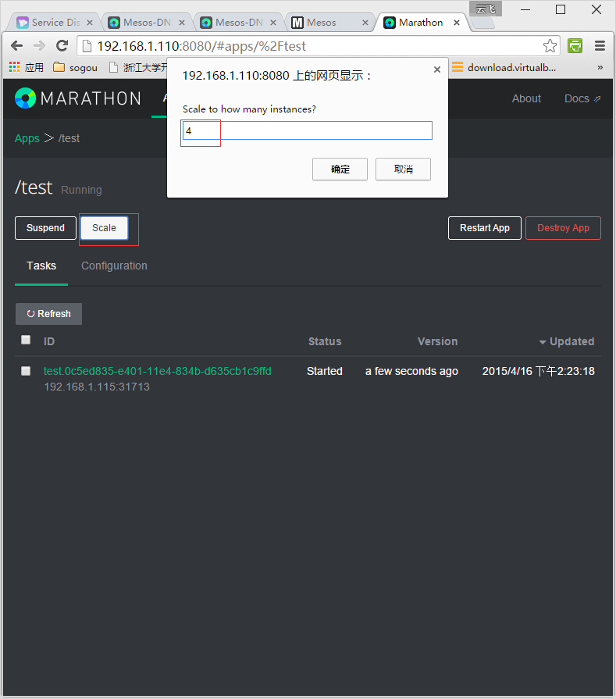Close the Mesos tab
616x699 pixels.
click(x=365, y=23)
